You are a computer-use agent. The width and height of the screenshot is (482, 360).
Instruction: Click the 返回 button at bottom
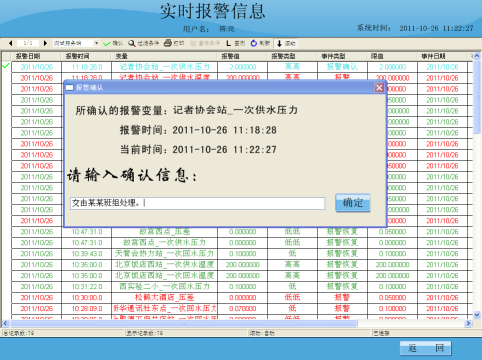tap(426, 348)
